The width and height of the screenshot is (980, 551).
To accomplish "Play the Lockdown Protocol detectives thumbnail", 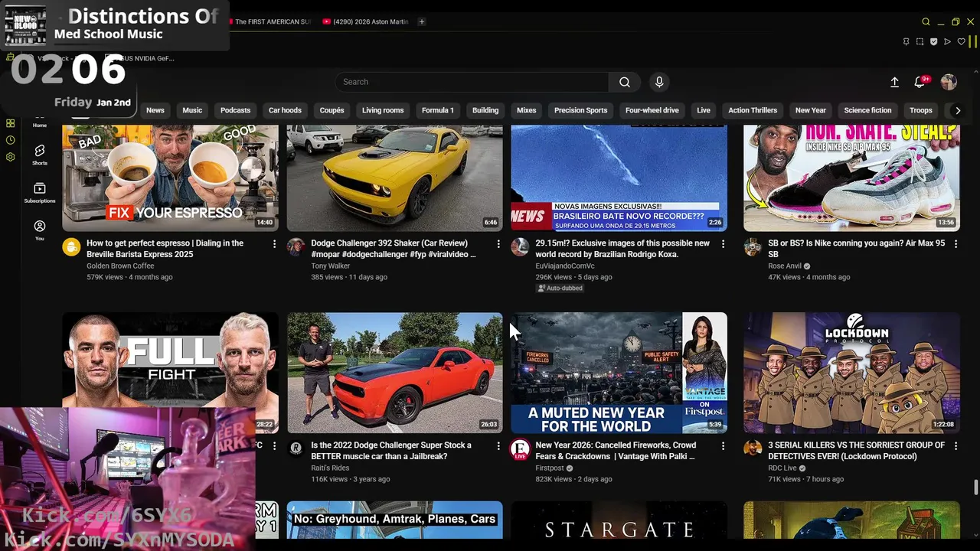I will coord(851,373).
